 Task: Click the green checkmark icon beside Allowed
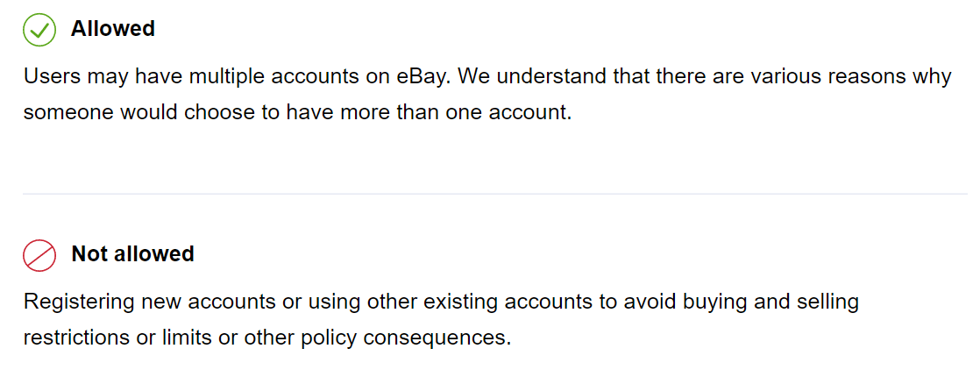39,30
